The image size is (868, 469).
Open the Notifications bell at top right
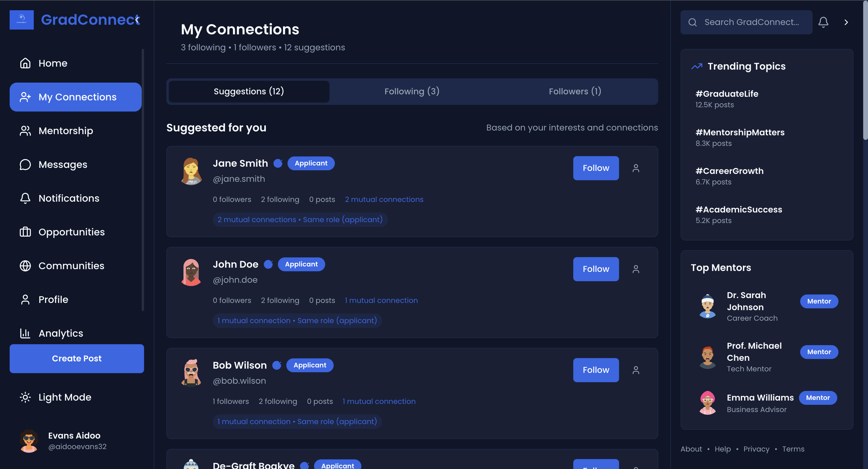(823, 22)
